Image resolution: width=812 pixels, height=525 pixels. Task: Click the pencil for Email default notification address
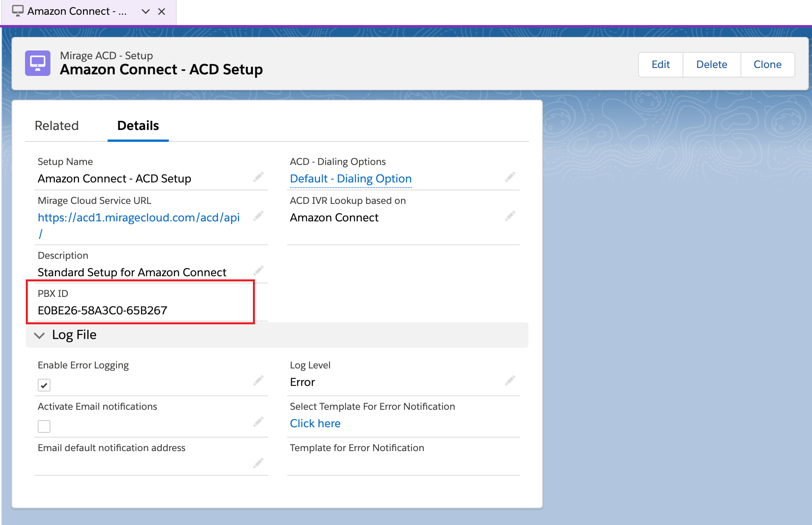click(258, 463)
